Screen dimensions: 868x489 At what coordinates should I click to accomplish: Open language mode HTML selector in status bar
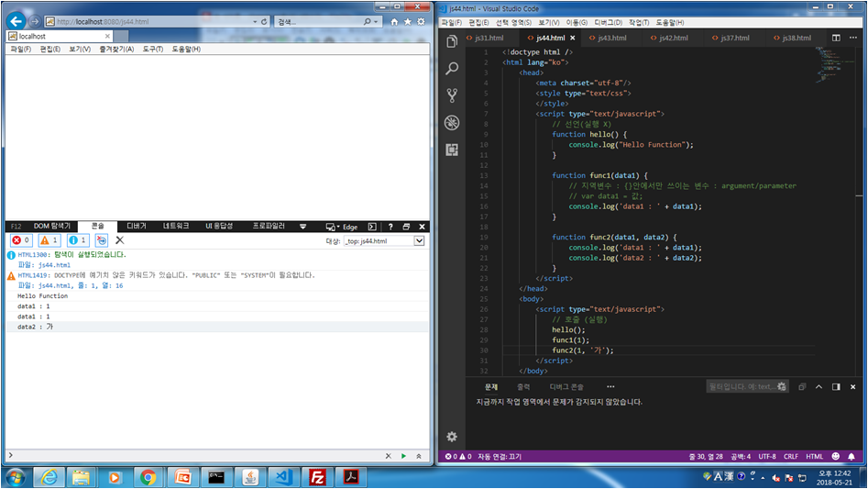(814, 456)
